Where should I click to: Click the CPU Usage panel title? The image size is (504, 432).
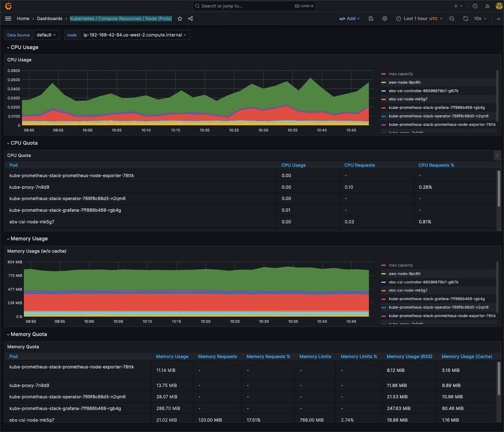pos(19,60)
